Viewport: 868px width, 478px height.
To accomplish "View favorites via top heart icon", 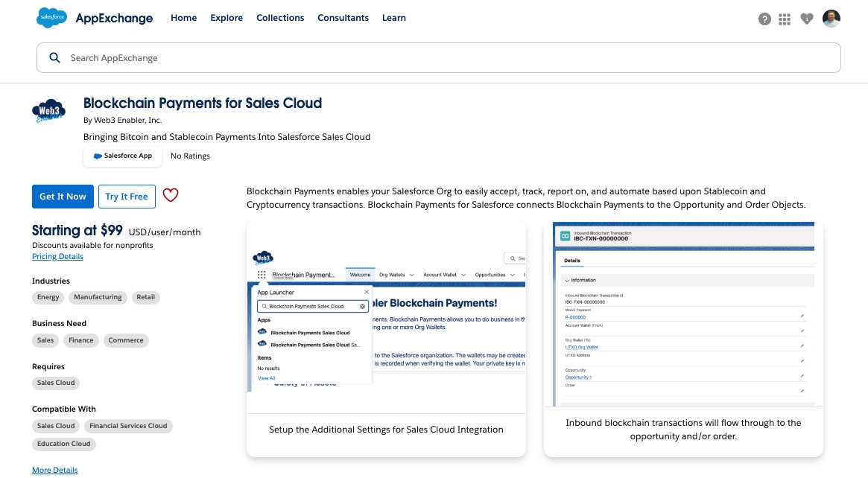I will point(807,19).
